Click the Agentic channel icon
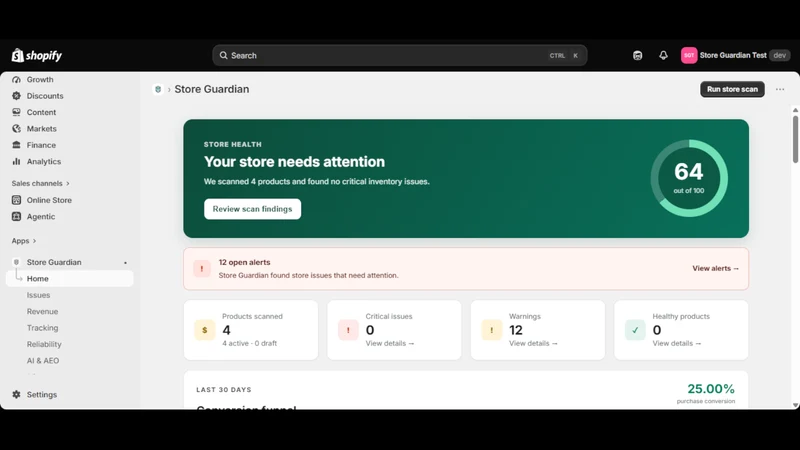This screenshot has height=450, width=800. click(x=16, y=216)
